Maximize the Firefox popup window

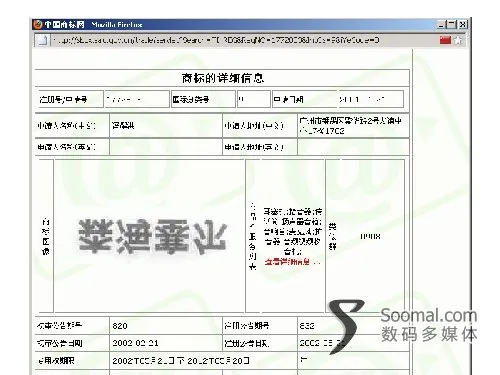click(x=452, y=25)
